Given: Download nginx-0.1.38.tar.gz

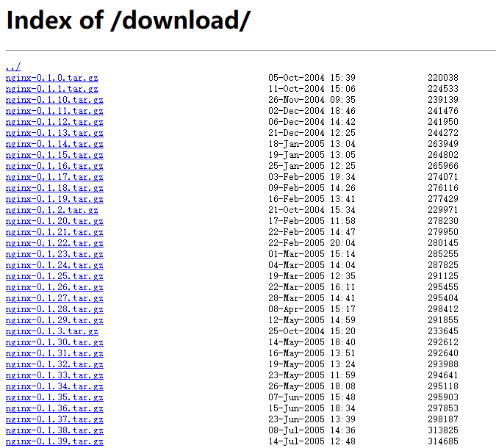Looking at the screenshot, I should 54,430.
